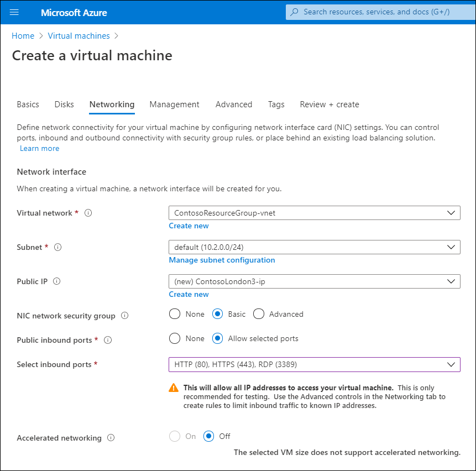Set Public inbound ports to None
The height and width of the screenshot is (471, 476).
pos(174,338)
